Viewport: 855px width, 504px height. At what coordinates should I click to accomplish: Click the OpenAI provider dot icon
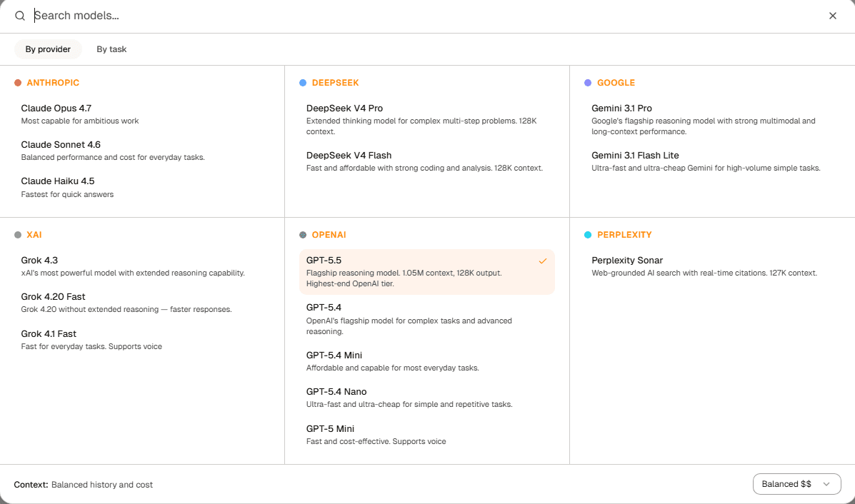tap(303, 235)
